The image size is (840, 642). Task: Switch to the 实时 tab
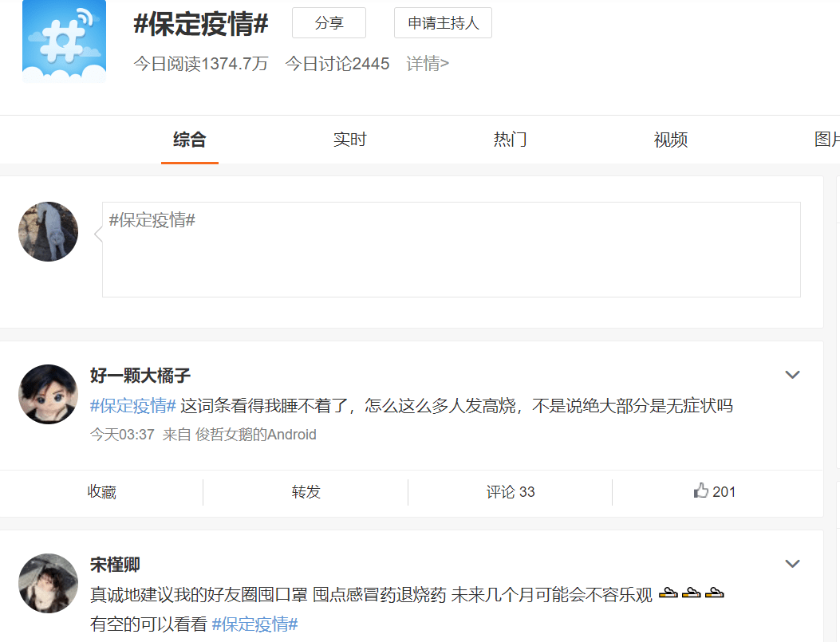click(349, 140)
